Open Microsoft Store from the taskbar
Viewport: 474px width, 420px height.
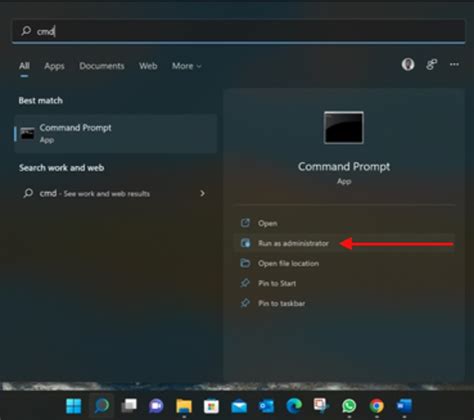[211, 406]
